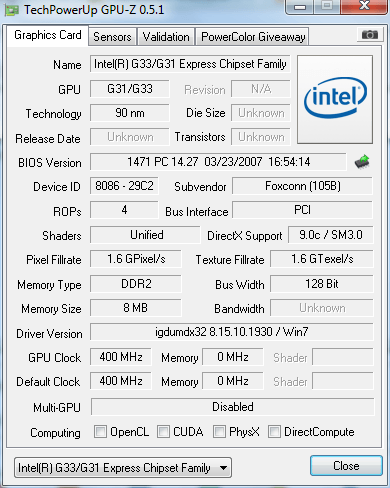The width and height of the screenshot is (390, 488).
Task: Click the GPU field showing G31/G33
Action: (x=130, y=89)
